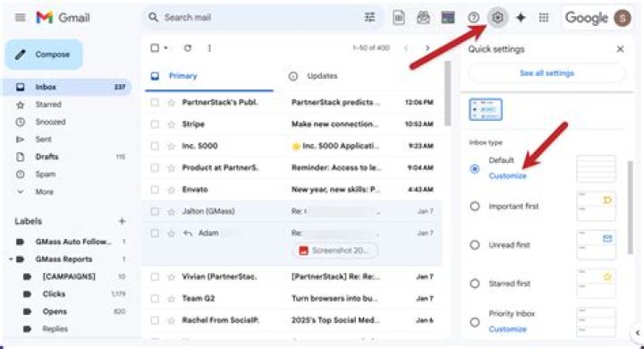The height and width of the screenshot is (349, 644).
Task: Check the Product at PartnerS. email
Action: pyautogui.click(x=155, y=167)
